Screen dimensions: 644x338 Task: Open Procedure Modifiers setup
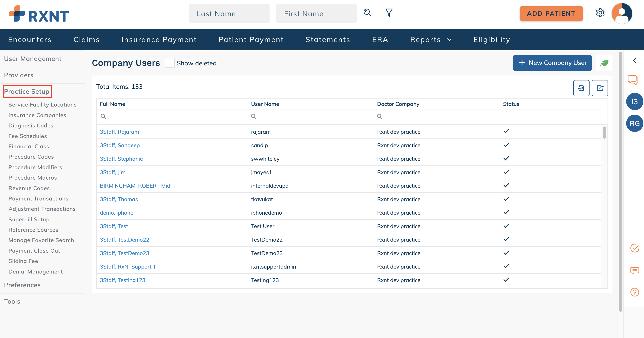click(35, 167)
